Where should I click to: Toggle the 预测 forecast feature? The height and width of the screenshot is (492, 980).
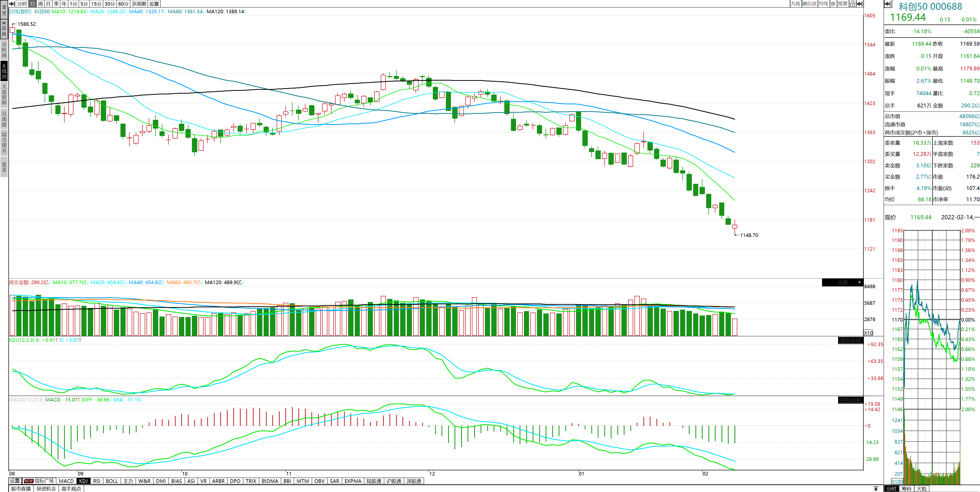tap(843, 4)
